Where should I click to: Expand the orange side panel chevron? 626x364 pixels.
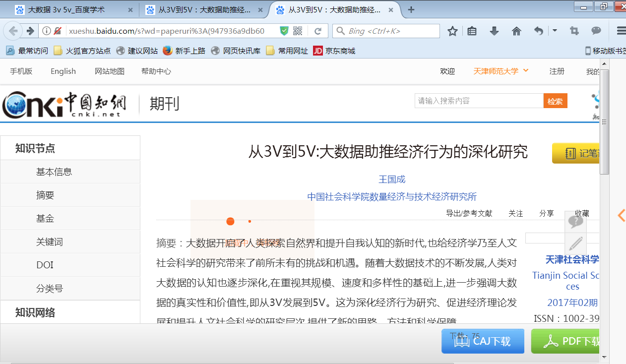pos(621,215)
